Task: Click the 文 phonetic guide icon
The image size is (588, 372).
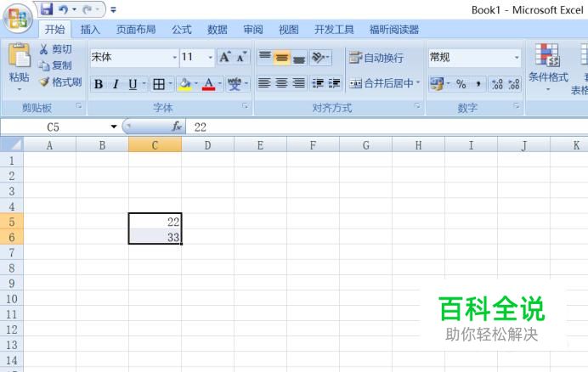Action: 235,84
